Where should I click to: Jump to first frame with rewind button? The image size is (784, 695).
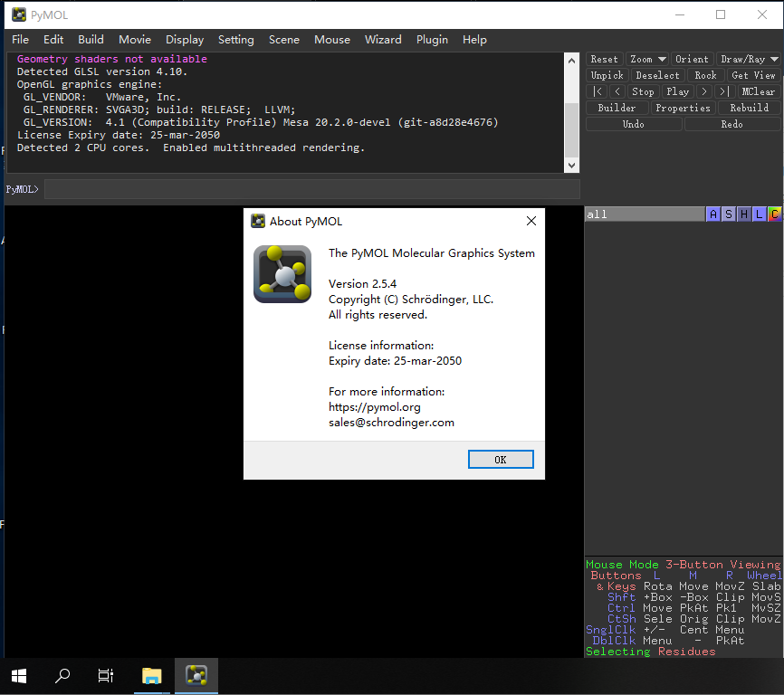597,91
